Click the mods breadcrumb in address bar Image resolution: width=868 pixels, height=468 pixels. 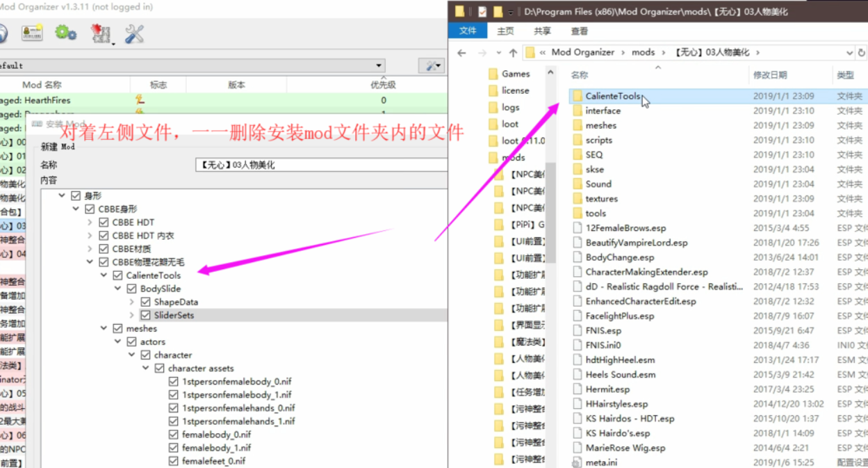click(643, 52)
